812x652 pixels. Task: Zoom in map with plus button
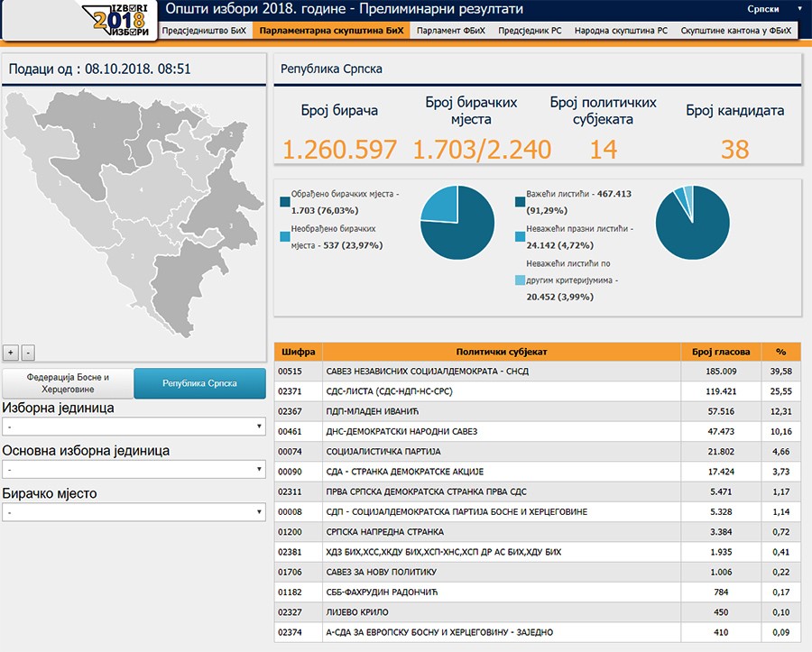[11, 353]
